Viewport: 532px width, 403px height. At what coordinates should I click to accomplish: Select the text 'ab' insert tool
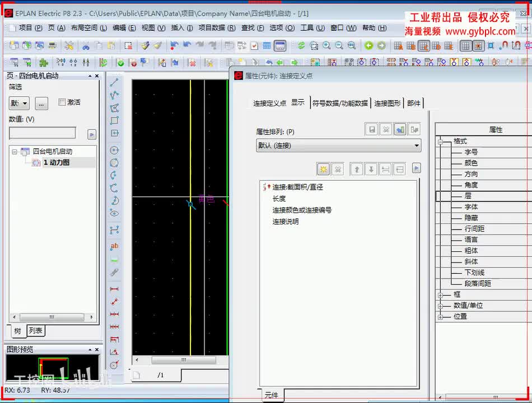pos(114,246)
